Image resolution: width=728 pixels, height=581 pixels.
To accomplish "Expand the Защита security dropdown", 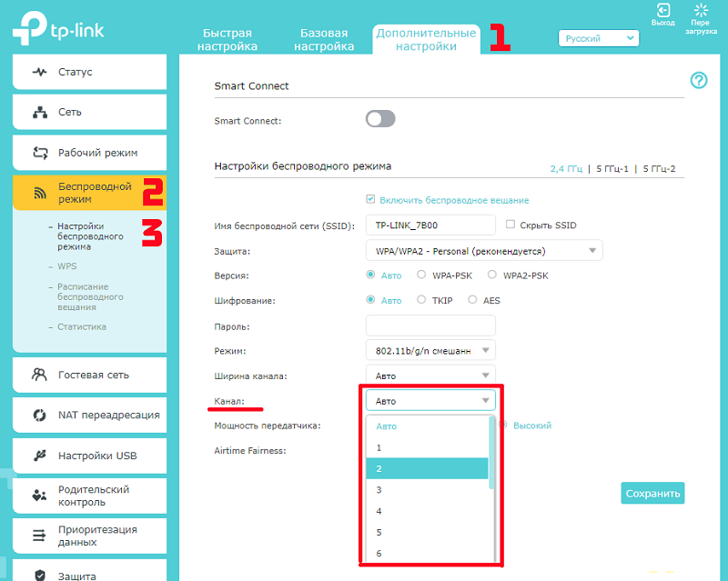I will coord(483,250).
